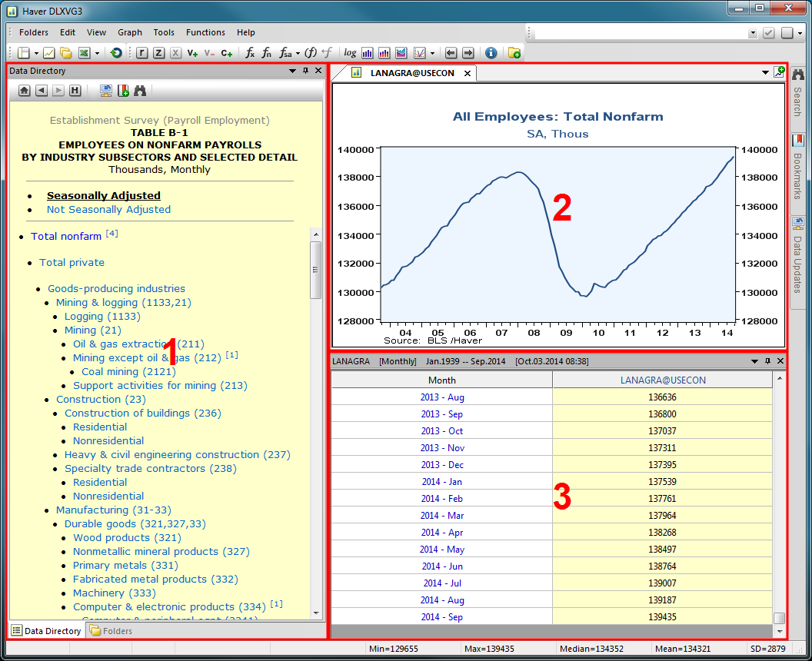This screenshot has width=812, height=661.
Task: Click the line chart with checkmark icon
Action: click(420, 53)
